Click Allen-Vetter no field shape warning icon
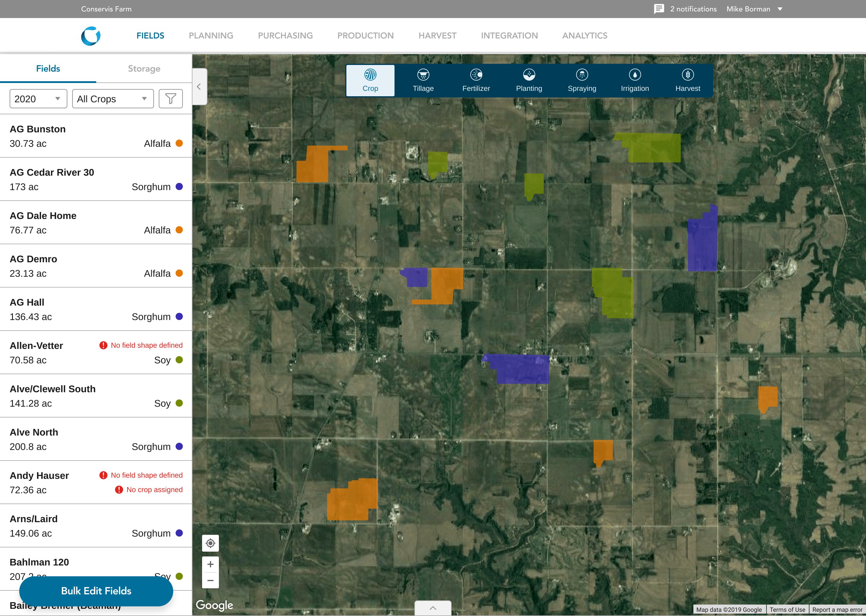The image size is (866, 616). click(103, 345)
